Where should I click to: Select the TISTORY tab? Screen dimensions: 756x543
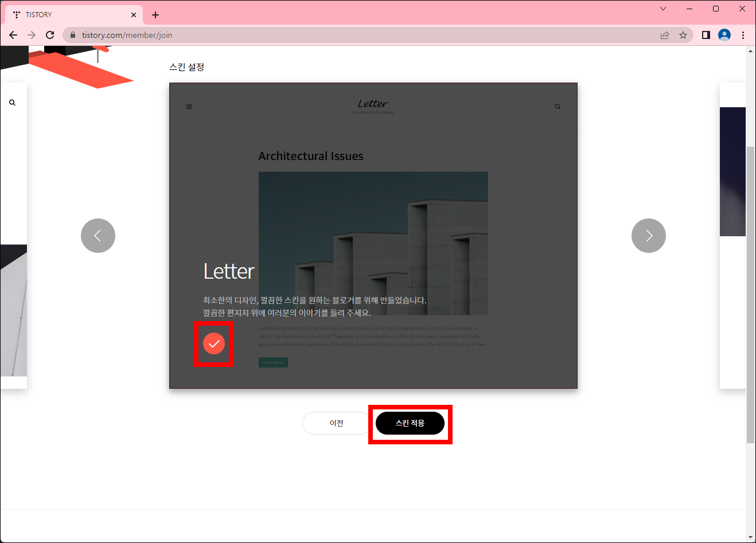click(x=75, y=15)
